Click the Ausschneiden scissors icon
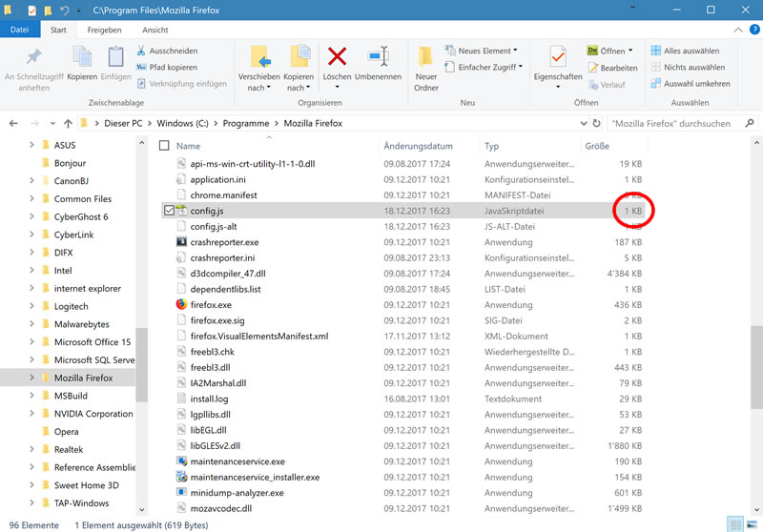Viewport: 763px width, 532px height. click(141, 51)
